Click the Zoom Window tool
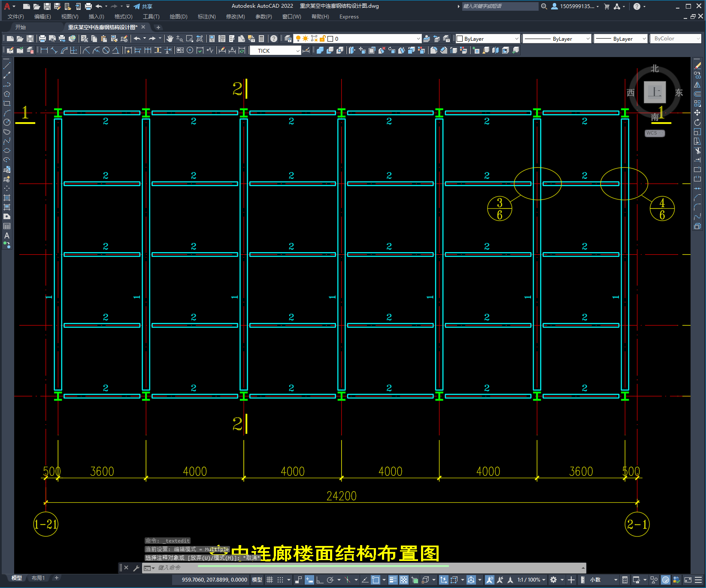The width and height of the screenshot is (706, 588). [x=190, y=39]
